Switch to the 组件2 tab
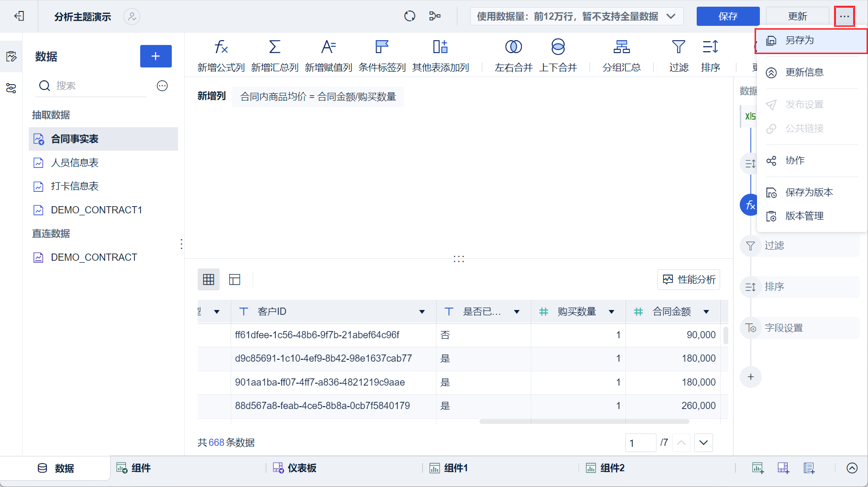This screenshot has height=487, width=868. pyautogui.click(x=605, y=468)
